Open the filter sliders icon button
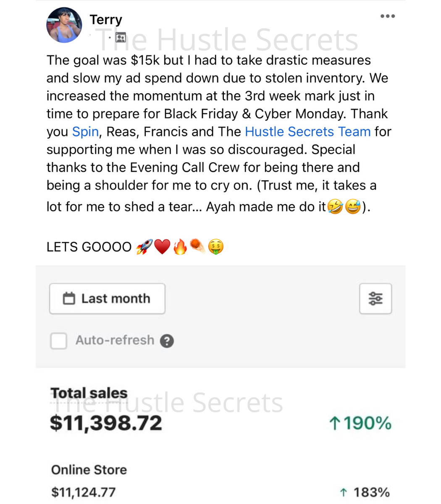This screenshot has height=504, width=441. point(375,299)
